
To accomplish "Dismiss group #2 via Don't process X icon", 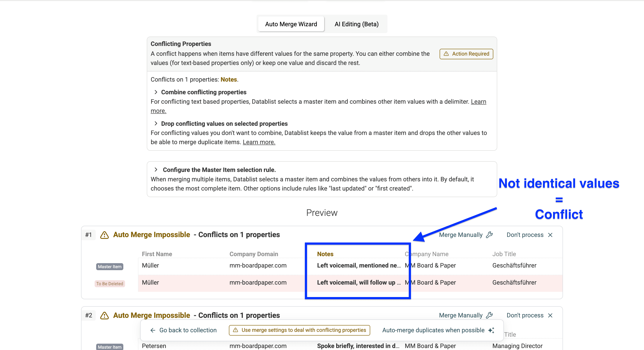I will click(550, 315).
